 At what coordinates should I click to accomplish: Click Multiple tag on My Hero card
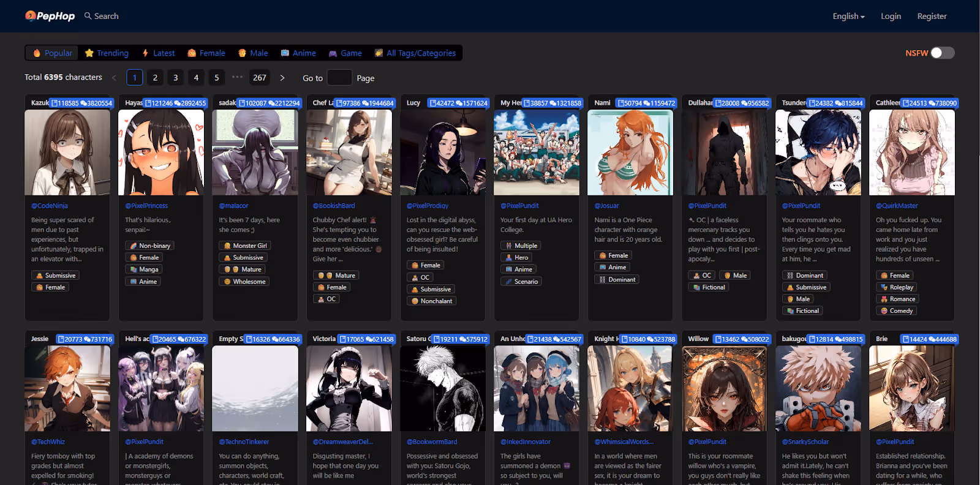point(522,246)
